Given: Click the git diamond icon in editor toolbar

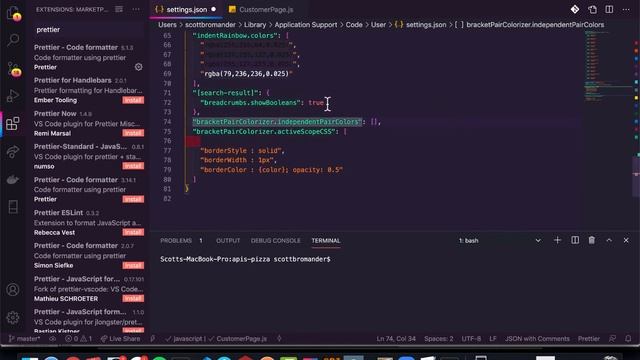Looking at the screenshot, I should point(575,9).
